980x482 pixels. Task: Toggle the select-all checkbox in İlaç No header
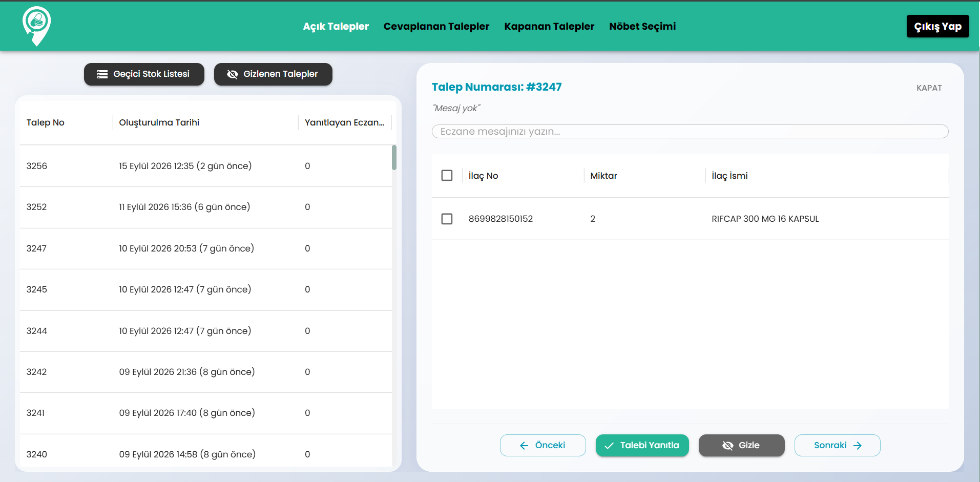tap(447, 176)
